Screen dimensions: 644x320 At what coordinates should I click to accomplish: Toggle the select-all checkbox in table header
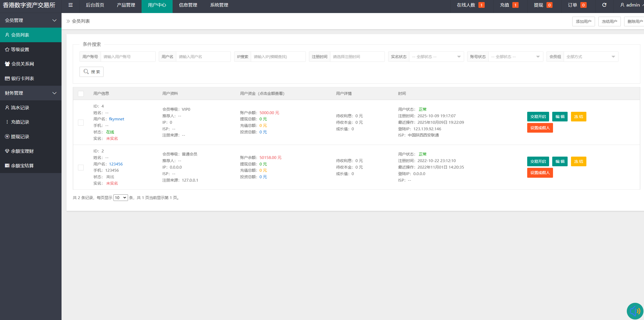[x=81, y=94]
